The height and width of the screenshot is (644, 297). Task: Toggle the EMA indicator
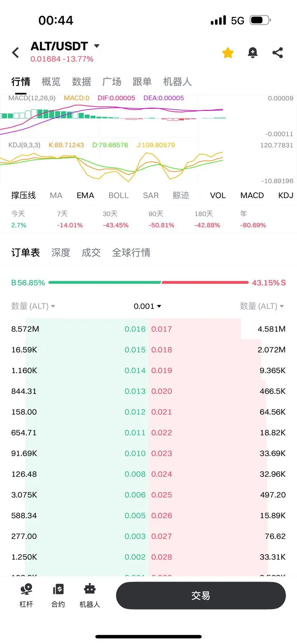[85, 195]
